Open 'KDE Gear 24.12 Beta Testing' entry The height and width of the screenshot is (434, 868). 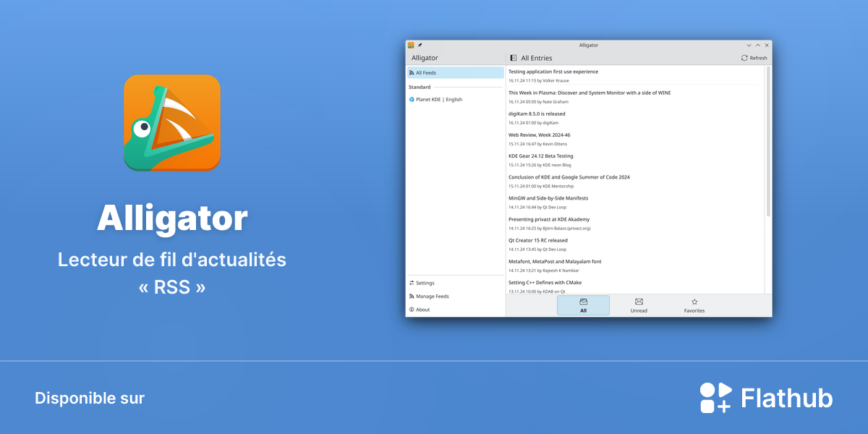(635, 160)
